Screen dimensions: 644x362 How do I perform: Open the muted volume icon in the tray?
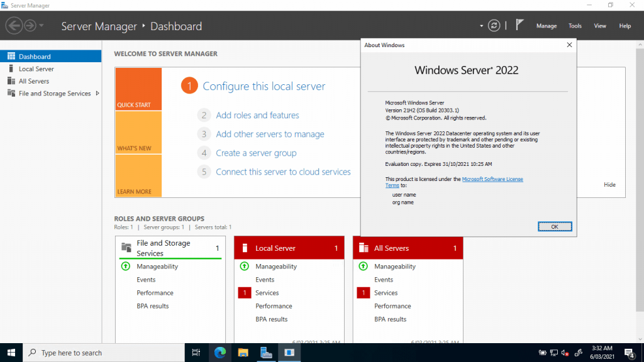pyautogui.click(x=564, y=353)
